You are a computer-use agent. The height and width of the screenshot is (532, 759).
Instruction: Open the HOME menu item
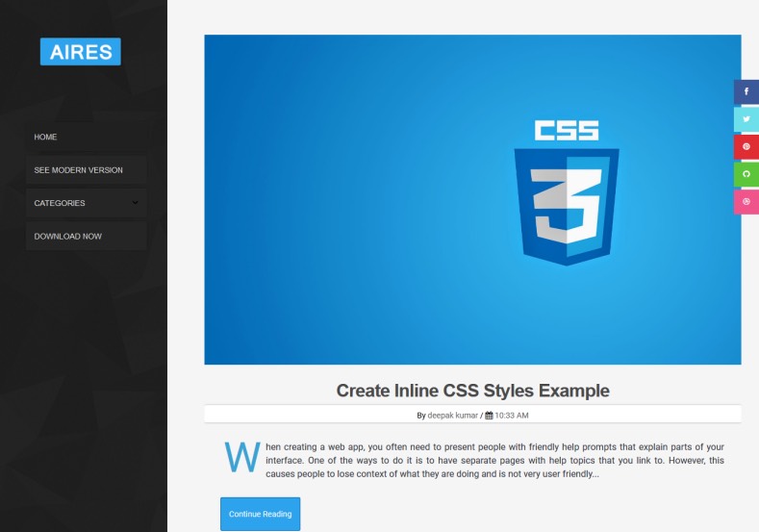coord(87,137)
